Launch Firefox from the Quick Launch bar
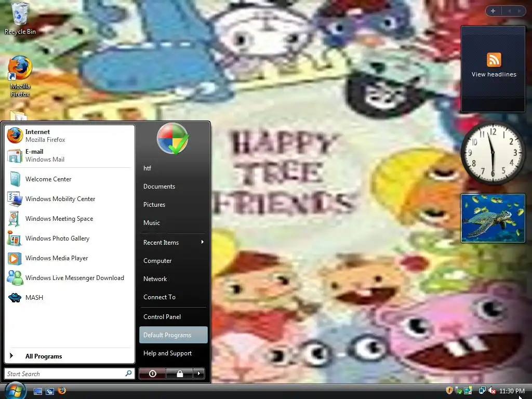 (x=62, y=391)
